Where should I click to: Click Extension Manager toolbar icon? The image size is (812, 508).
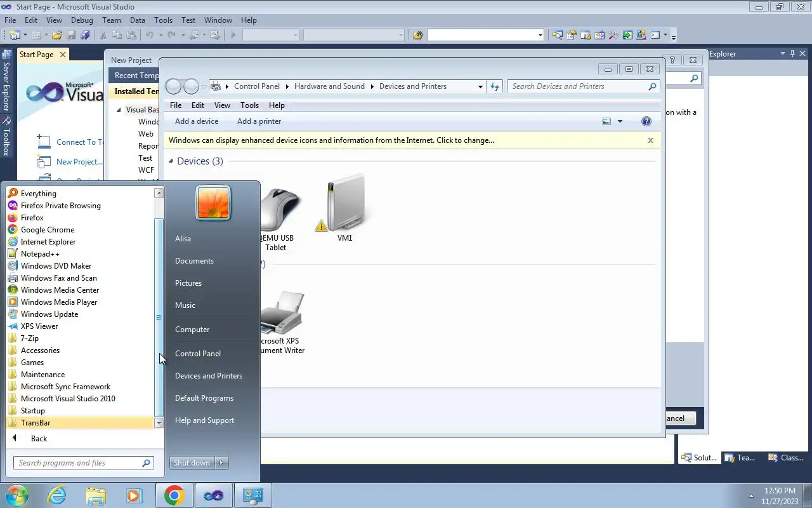coord(641,35)
